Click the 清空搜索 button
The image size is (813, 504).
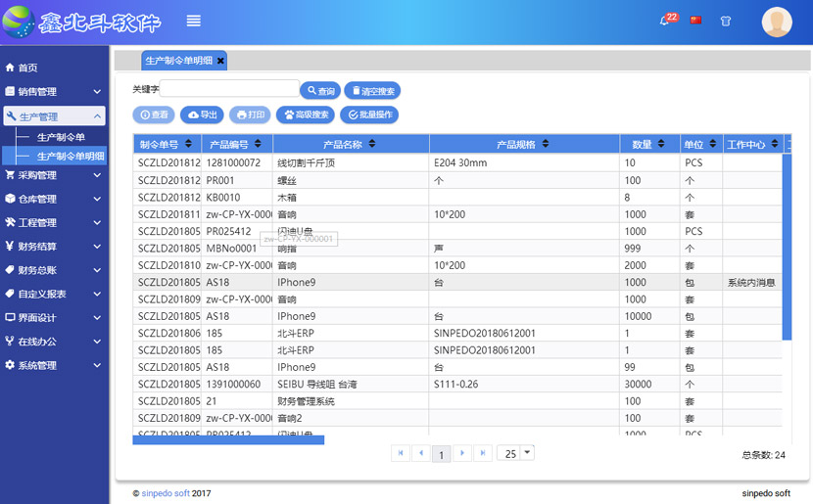click(x=372, y=91)
